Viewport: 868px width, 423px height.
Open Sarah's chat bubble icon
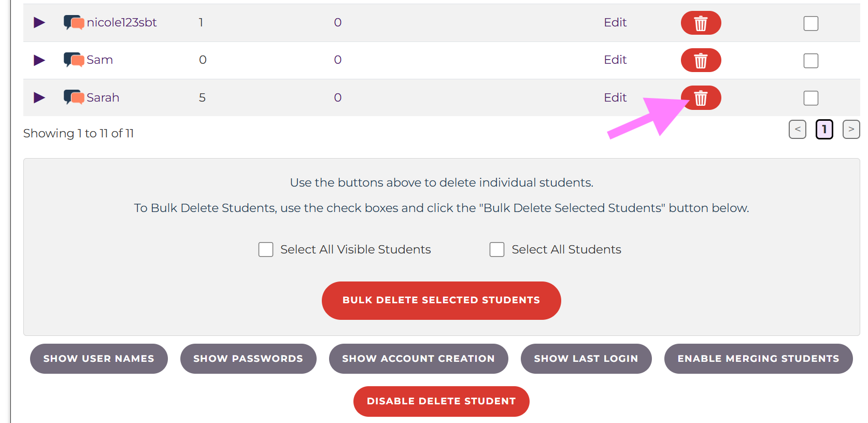74,97
